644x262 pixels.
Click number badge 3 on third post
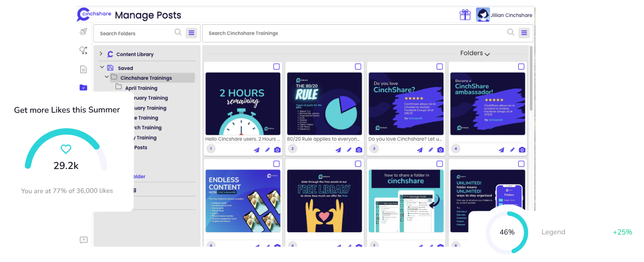coord(374,149)
